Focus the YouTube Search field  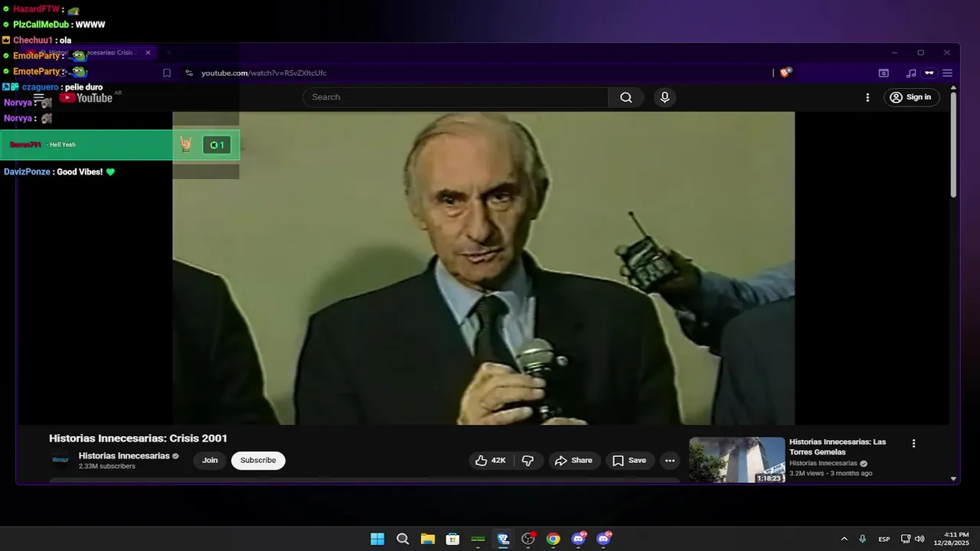tap(456, 97)
